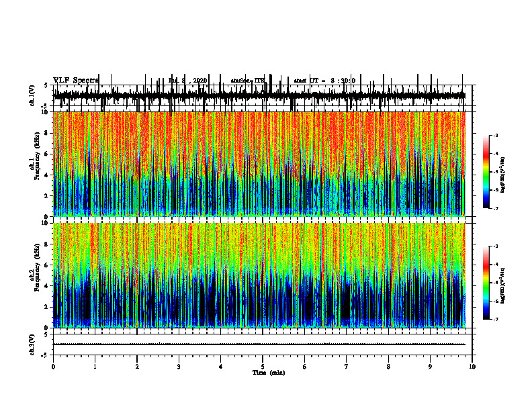Viewport: 532px width, 411px height.
Task: Click the "-3" label on ch.1 colorbar
Action: tap(495, 135)
